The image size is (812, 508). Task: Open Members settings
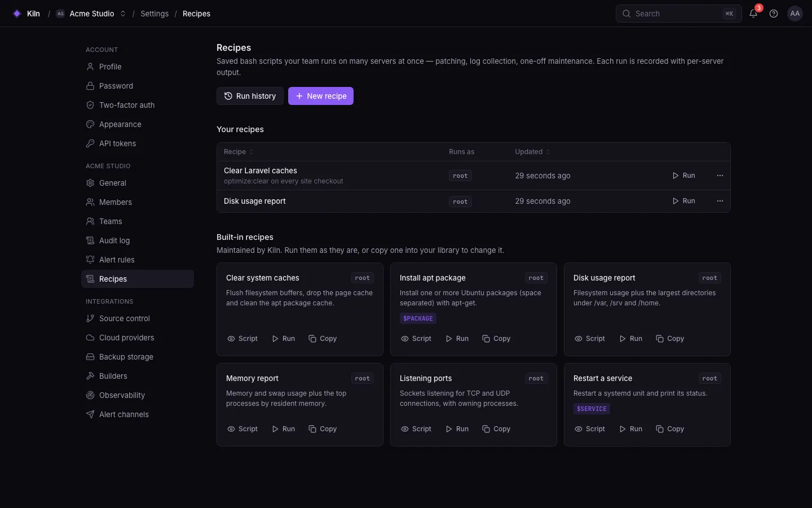coord(138,202)
